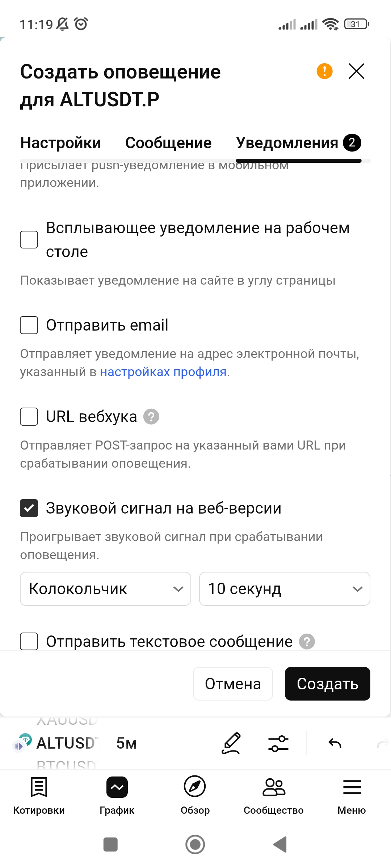Screen dimensions: 391x868
Task: Uncheck Звуковой сигнал на веб-версии
Action: 29,508
